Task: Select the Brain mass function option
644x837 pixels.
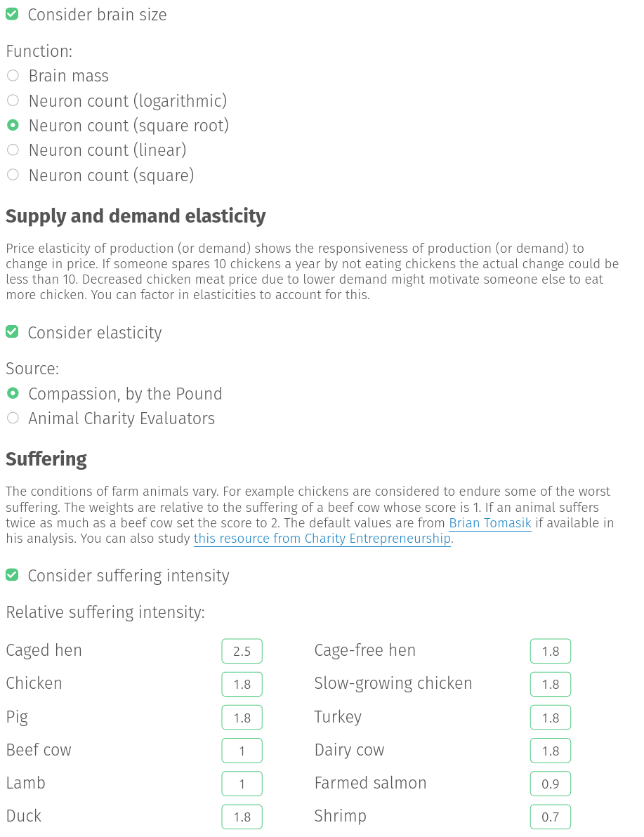Action: 13,76
